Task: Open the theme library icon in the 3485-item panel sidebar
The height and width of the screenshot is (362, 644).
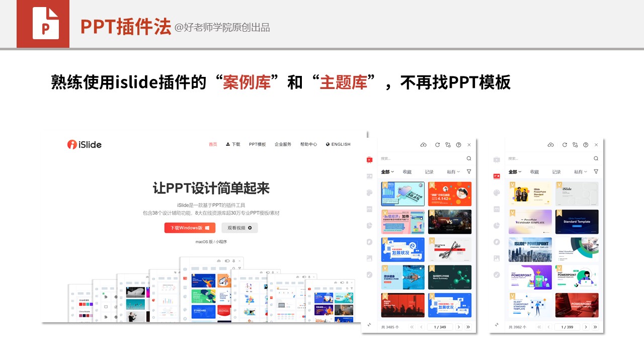Action: (x=369, y=176)
